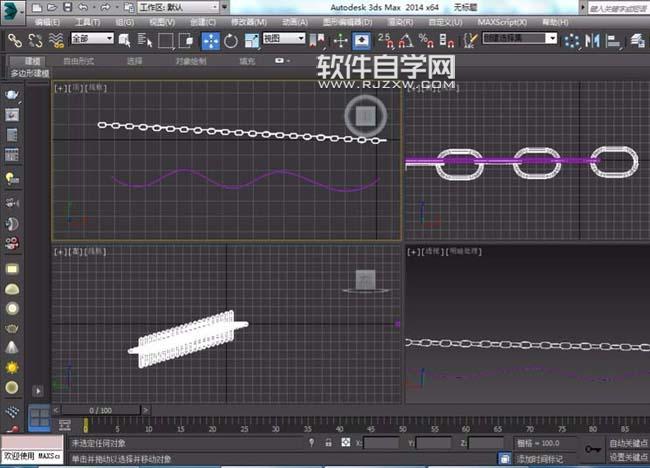Open the Align tool
This screenshot has height=468, width=650.
point(613,41)
